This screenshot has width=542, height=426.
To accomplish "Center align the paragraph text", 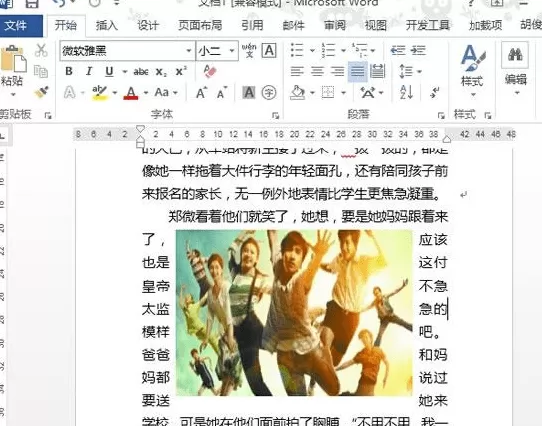I will click(317, 72).
